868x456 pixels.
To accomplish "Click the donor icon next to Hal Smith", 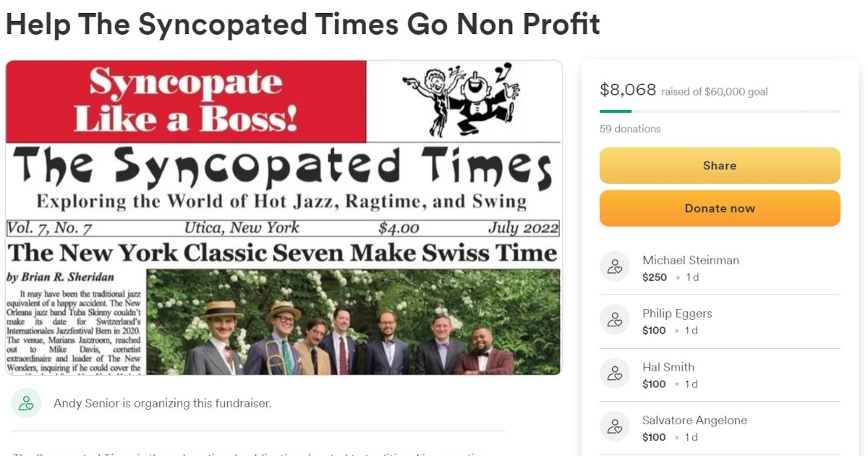I will tap(615, 373).
